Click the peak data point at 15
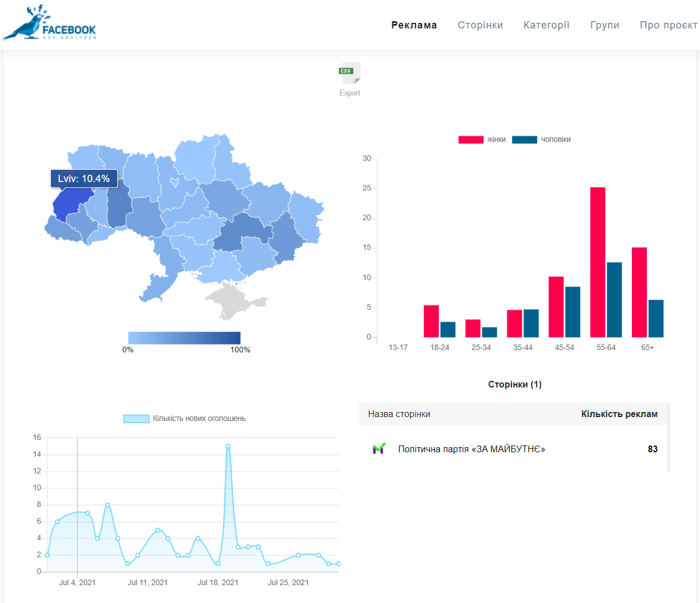This screenshot has height=603, width=700. click(228, 446)
